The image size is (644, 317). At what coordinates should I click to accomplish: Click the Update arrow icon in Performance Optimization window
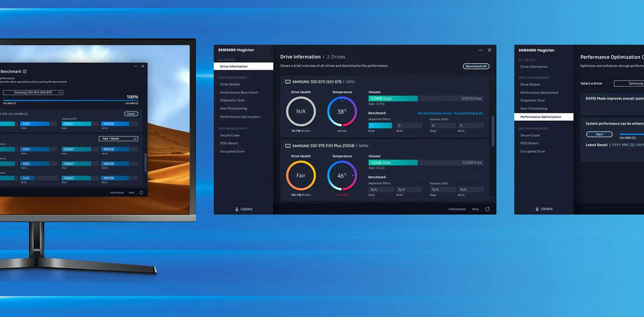click(537, 209)
